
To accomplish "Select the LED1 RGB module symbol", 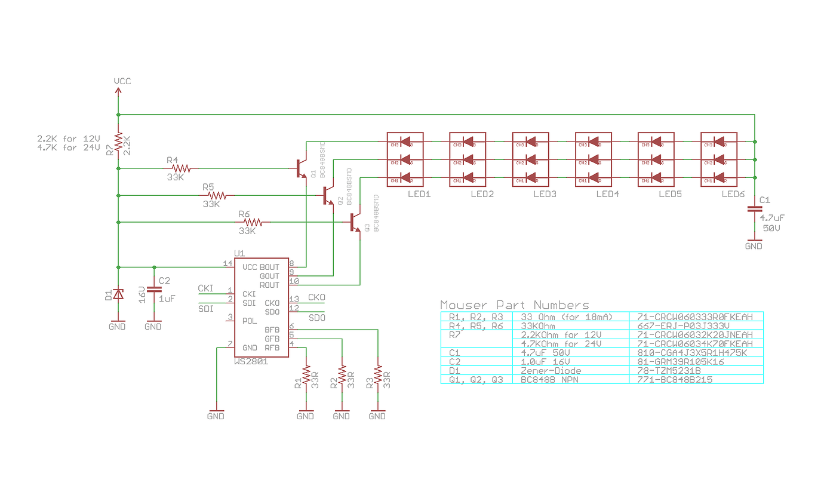I will point(405,158).
